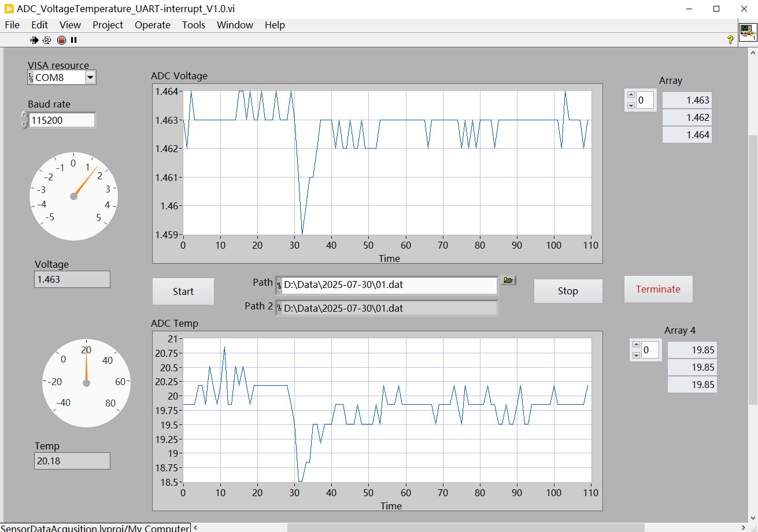Increase the Array index with up arrow
Image resolution: width=758 pixels, height=532 pixels.
click(x=631, y=95)
